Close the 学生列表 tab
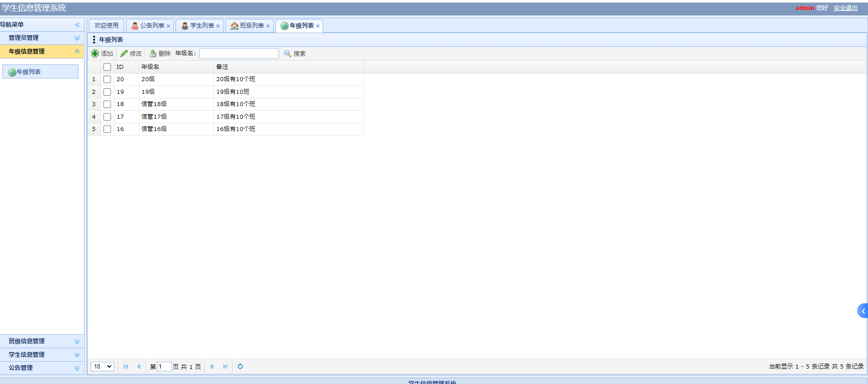 point(218,26)
